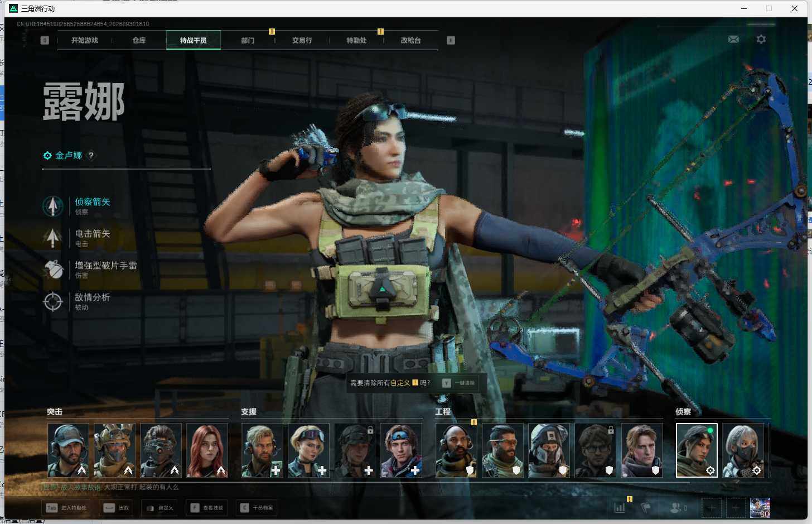
Task: Select the silver-haired masked 侦察 operator
Action: tap(743, 450)
